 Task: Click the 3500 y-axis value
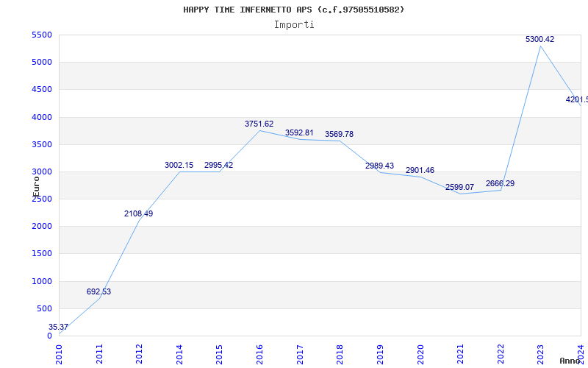[42, 144]
